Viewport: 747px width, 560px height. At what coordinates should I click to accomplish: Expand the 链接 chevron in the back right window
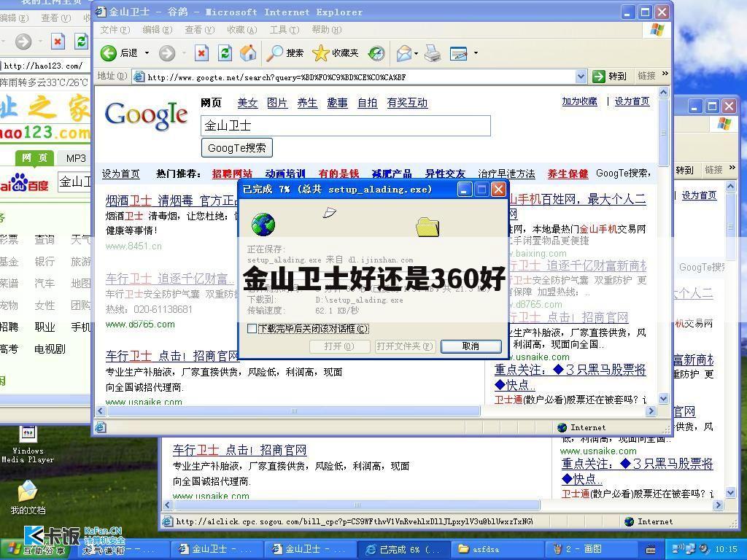coord(732,168)
